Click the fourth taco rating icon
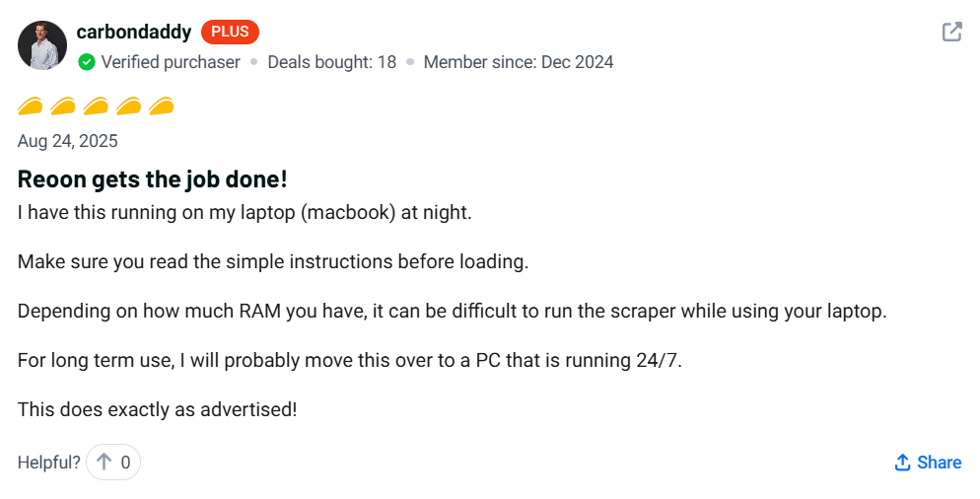Image resolution: width=980 pixels, height=499 pixels. (x=128, y=106)
